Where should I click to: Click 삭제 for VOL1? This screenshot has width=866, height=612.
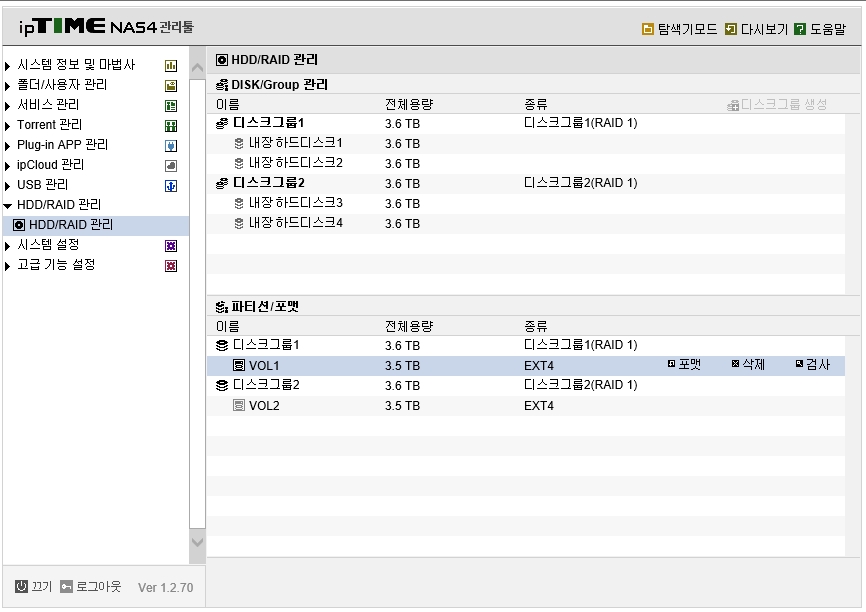(x=748, y=364)
